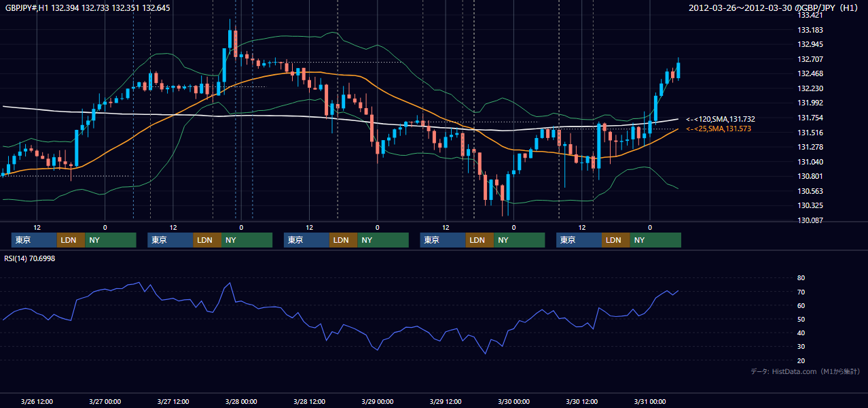
Task: Click the RSI scale value 50
Action: (801, 320)
